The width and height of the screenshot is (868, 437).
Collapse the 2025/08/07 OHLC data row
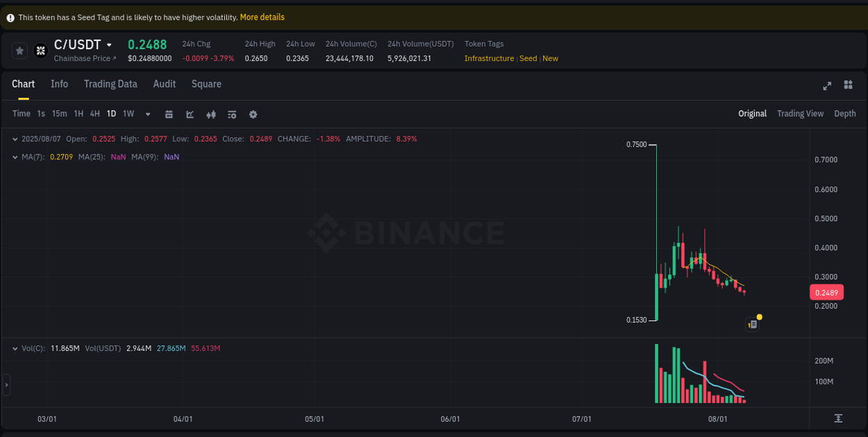coord(15,138)
